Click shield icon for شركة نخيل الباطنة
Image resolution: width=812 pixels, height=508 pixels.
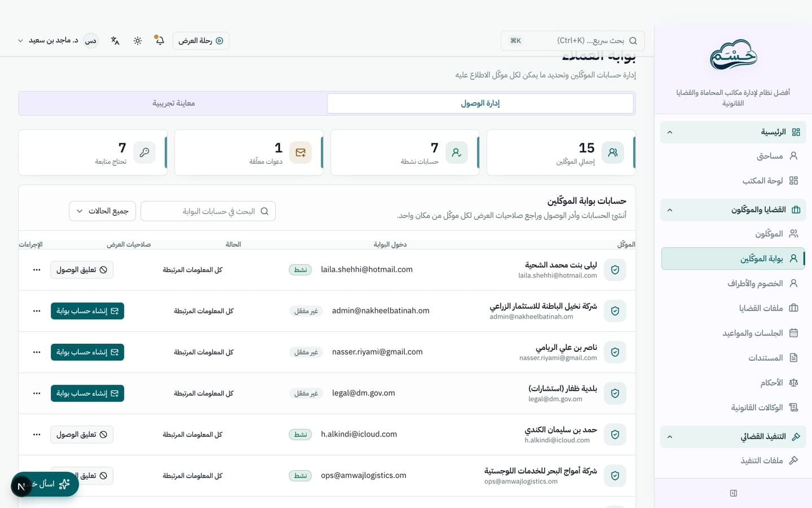click(615, 311)
